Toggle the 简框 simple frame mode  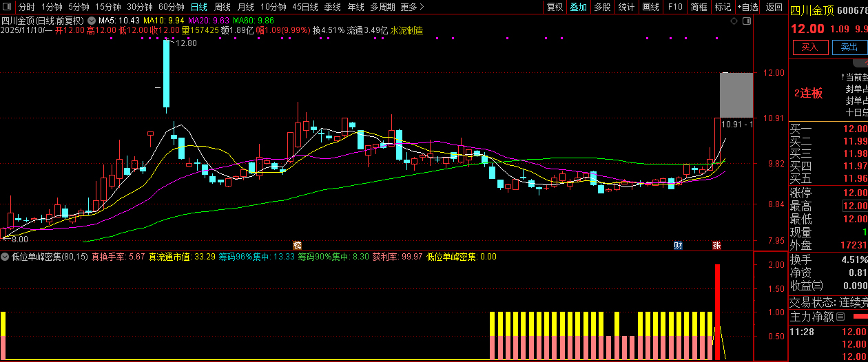coord(699,7)
